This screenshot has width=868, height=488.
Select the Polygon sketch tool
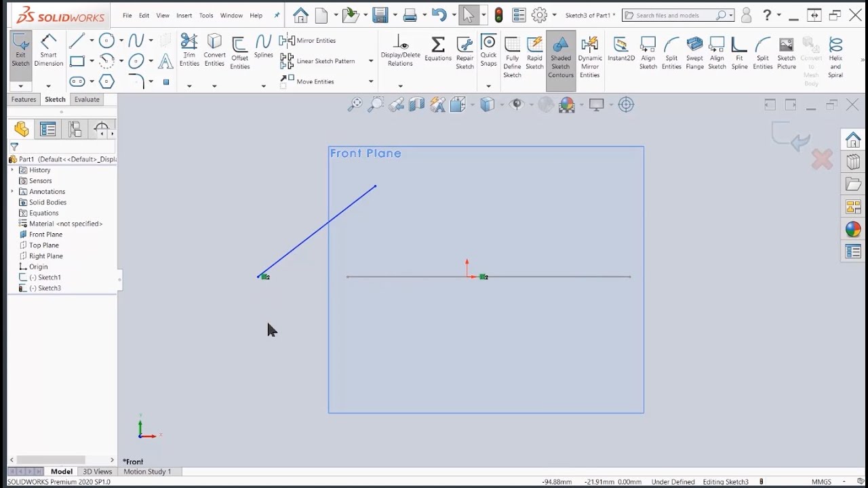(106, 82)
